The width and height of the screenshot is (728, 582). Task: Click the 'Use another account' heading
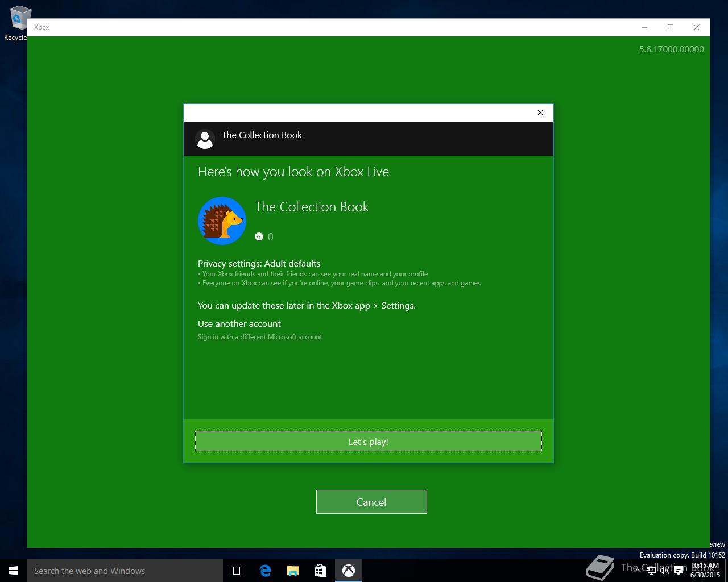pyautogui.click(x=239, y=323)
